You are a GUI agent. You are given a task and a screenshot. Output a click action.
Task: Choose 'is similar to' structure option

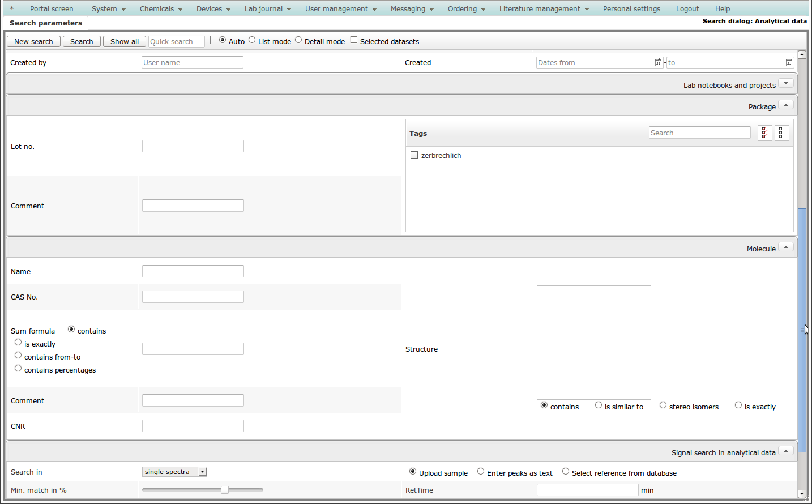599,405
